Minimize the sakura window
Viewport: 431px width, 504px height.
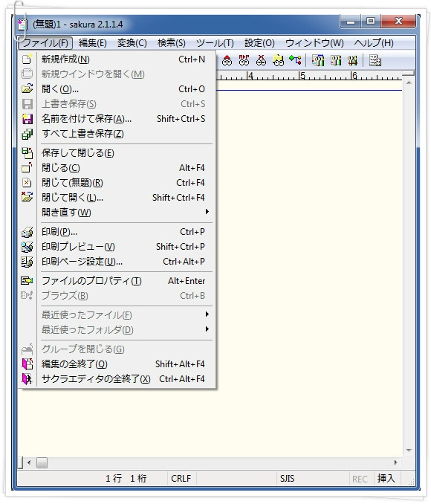pyautogui.click(x=351, y=22)
